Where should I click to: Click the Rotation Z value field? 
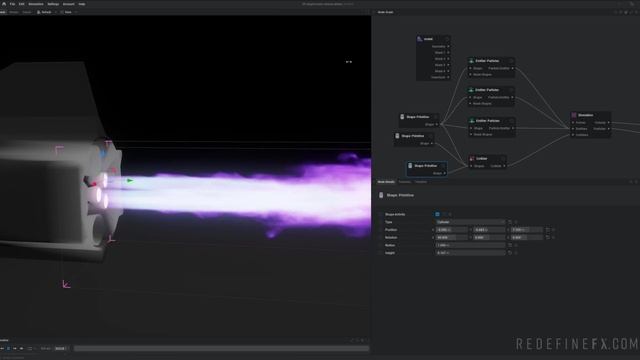[527, 237]
